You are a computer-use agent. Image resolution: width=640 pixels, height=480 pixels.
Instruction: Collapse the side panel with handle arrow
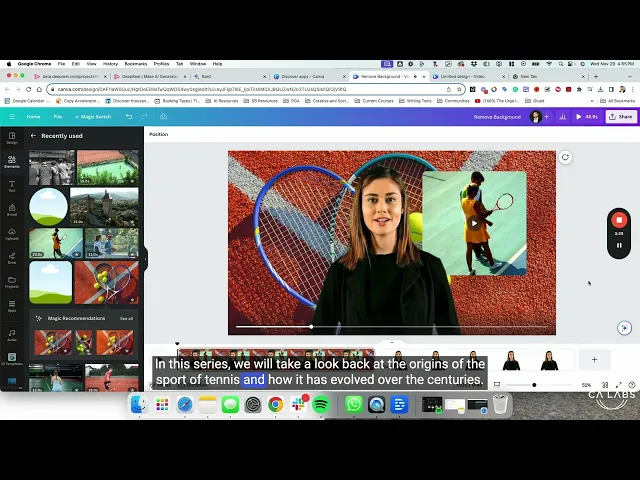click(145, 259)
